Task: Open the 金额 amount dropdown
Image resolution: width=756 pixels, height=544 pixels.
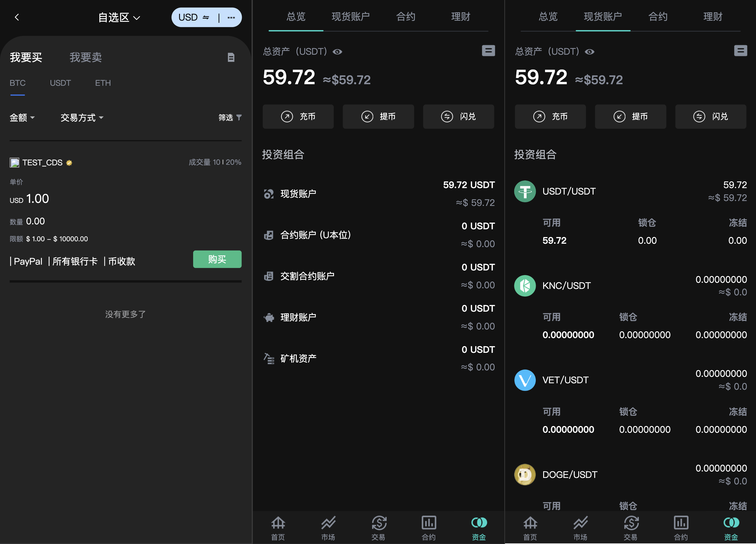Action: [x=22, y=118]
